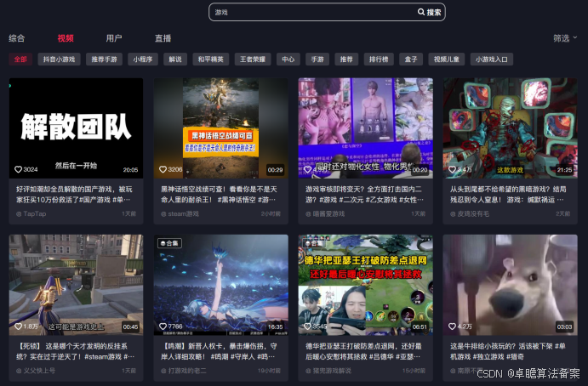Open the 德华把亚瑟王 video thumbnail
The image size is (588, 386).
(366, 285)
